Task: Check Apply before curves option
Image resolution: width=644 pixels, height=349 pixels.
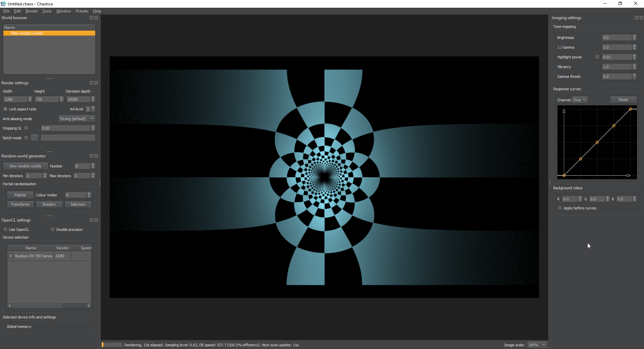Action: click(x=560, y=208)
